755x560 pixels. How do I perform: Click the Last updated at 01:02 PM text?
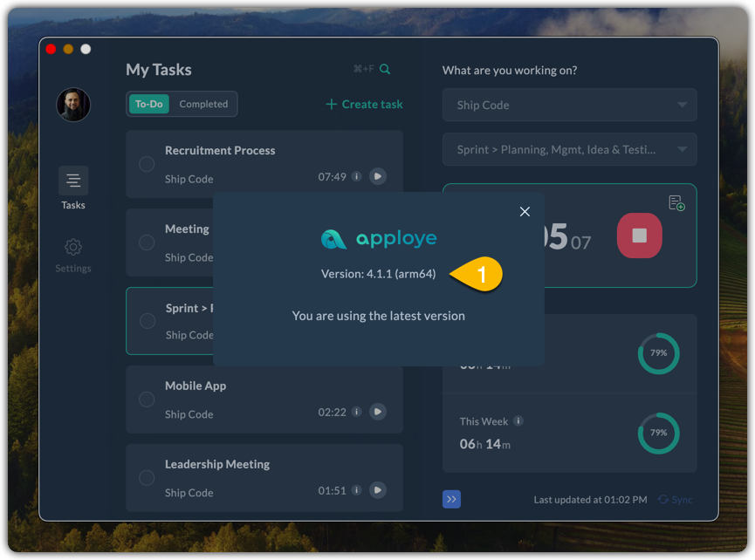pyautogui.click(x=590, y=500)
